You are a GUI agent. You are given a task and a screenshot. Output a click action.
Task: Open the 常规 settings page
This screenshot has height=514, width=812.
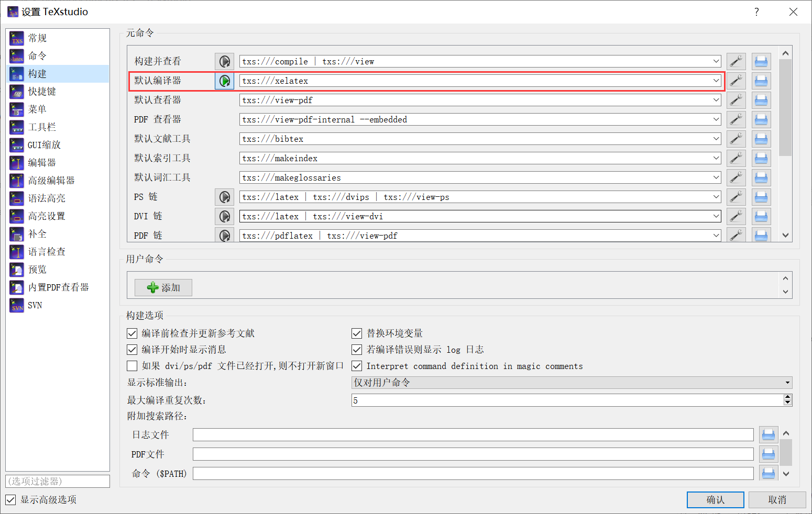tap(58, 38)
